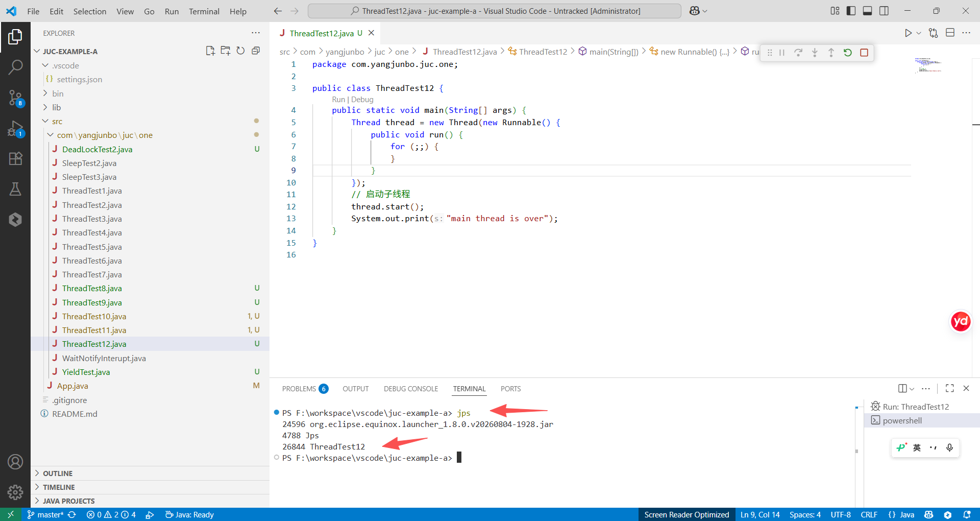Pause the debug session
Image resolution: width=980 pixels, height=521 pixels.
click(782, 53)
